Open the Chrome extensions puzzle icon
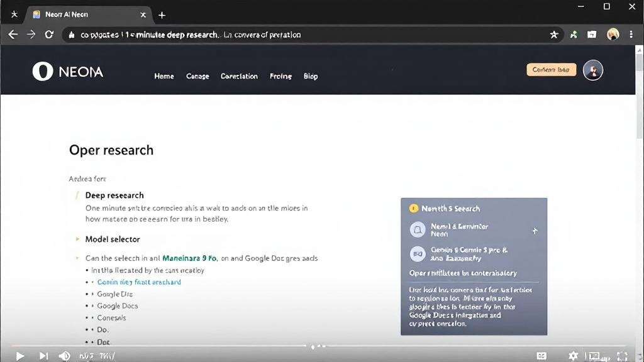Screen dimensions: 644x362 coord(573,35)
